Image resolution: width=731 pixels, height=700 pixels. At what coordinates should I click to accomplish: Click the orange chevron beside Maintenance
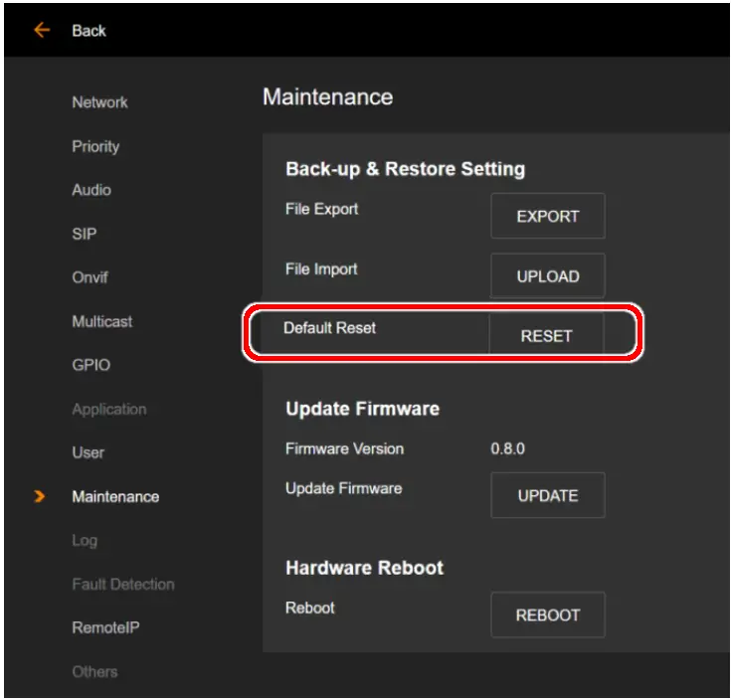tap(40, 496)
